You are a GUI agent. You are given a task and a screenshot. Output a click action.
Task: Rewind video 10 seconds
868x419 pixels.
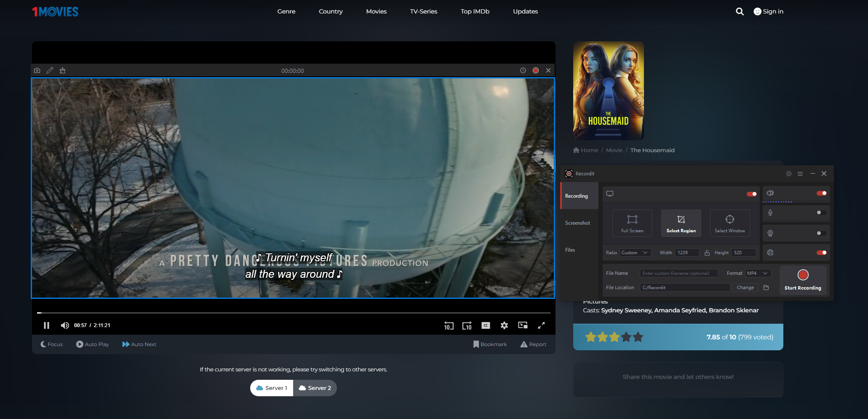pyautogui.click(x=449, y=325)
